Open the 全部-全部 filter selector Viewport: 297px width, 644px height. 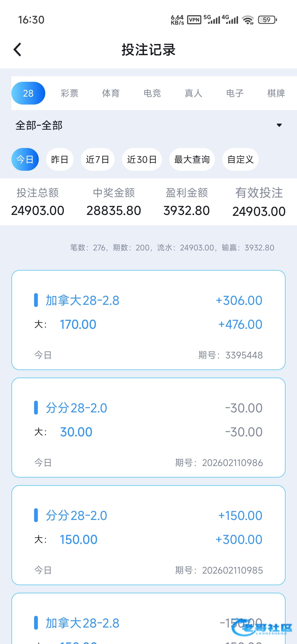click(x=39, y=125)
